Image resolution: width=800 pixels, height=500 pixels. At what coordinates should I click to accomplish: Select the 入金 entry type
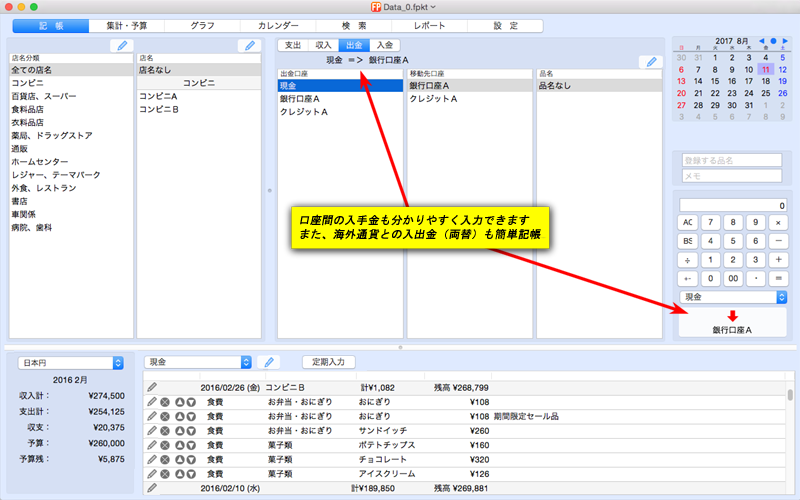[385, 45]
